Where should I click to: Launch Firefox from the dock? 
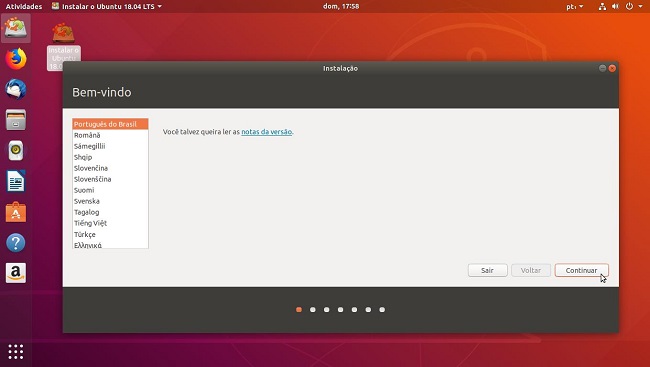pos(16,59)
